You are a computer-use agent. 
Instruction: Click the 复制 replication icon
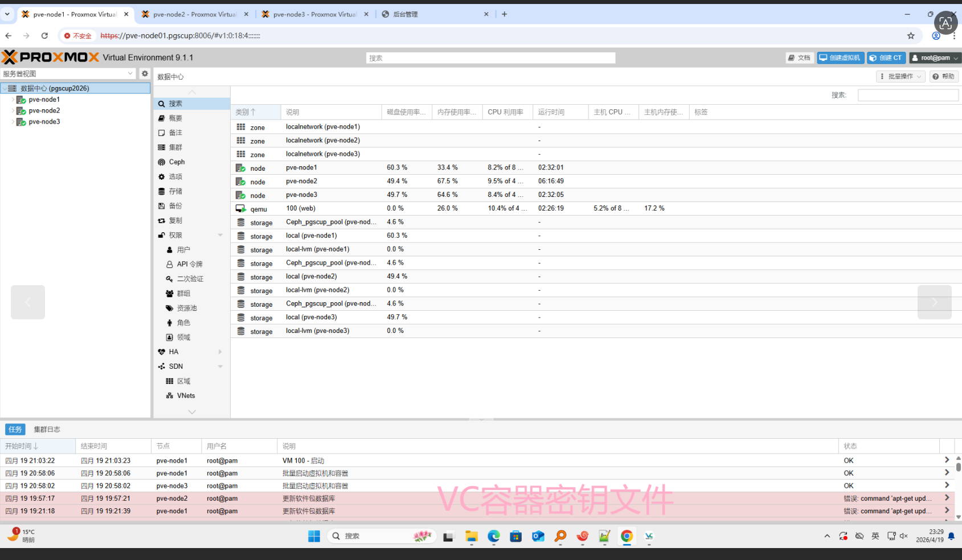click(x=162, y=221)
